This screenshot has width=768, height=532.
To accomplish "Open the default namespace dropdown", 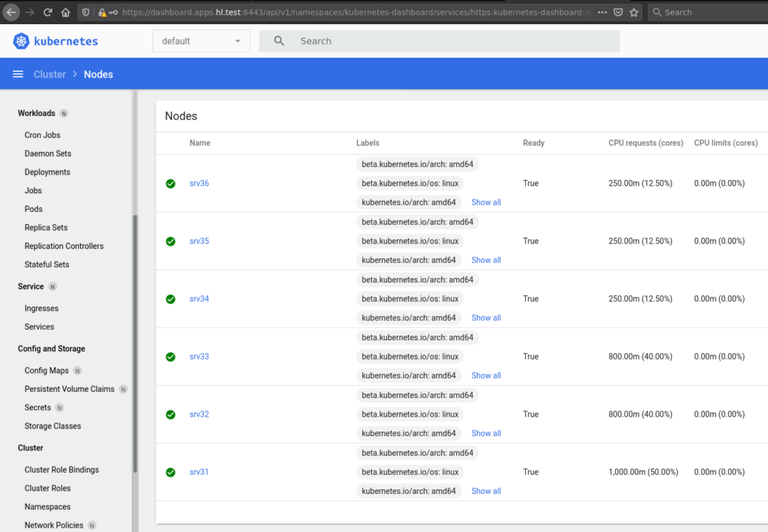I will click(200, 41).
